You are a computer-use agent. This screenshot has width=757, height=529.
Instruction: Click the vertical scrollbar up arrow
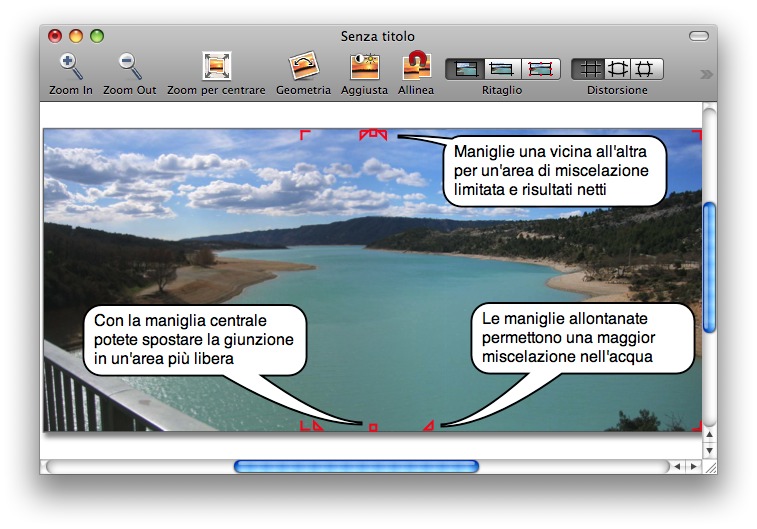click(709, 434)
